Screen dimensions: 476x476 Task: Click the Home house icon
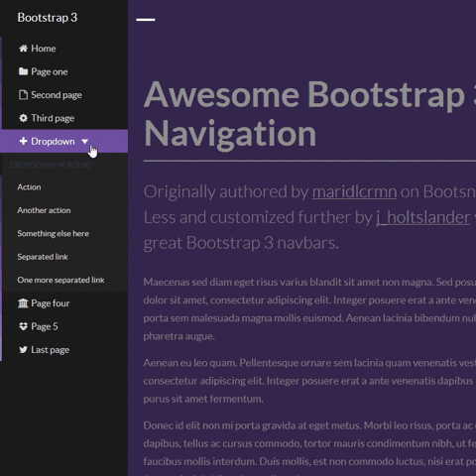tap(23, 49)
